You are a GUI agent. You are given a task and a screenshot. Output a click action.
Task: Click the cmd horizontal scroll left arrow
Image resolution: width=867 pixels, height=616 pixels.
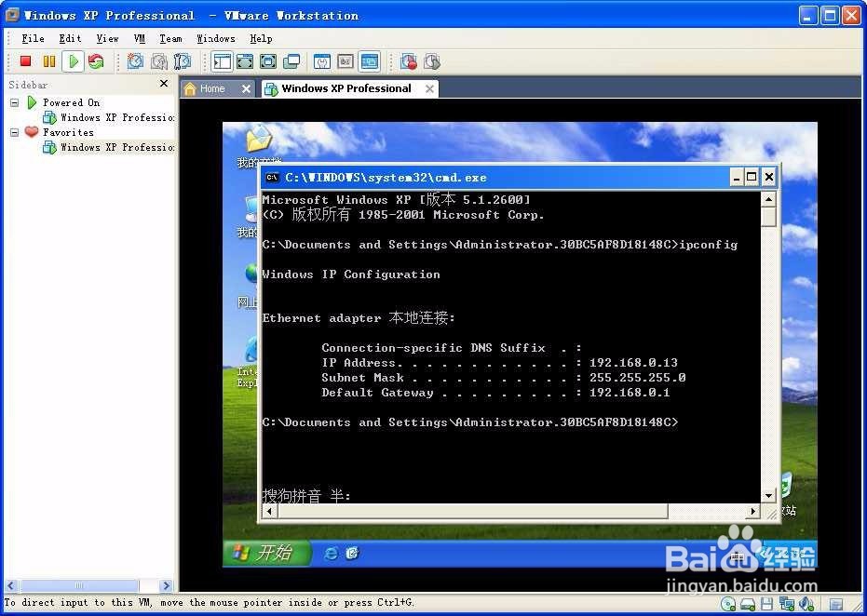tap(269, 512)
